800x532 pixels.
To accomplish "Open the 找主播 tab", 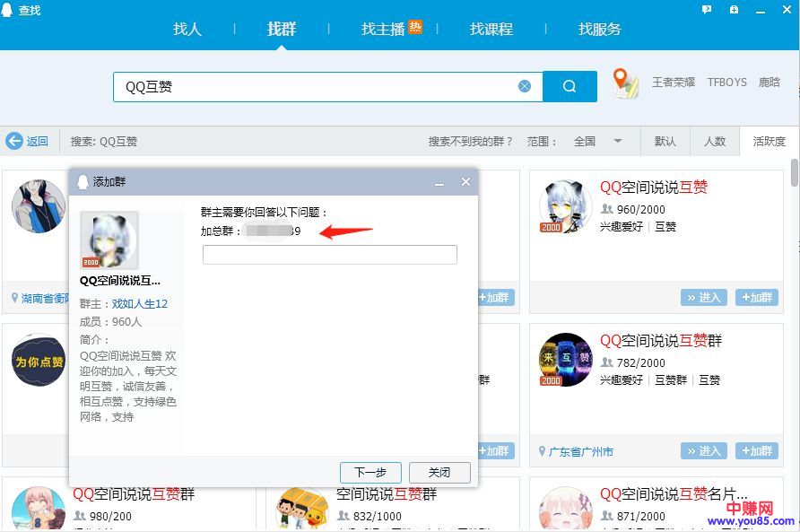I will [x=383, y=29].
